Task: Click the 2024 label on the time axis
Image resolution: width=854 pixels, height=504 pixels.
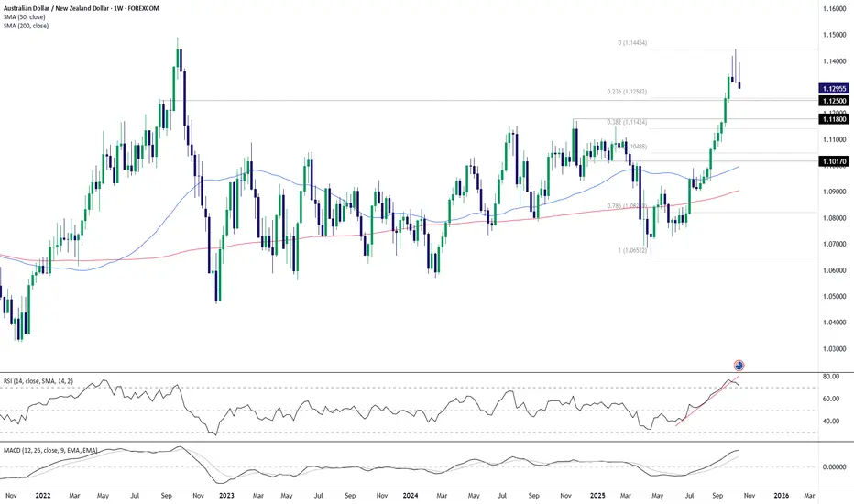Action: (x=411, y=495)
